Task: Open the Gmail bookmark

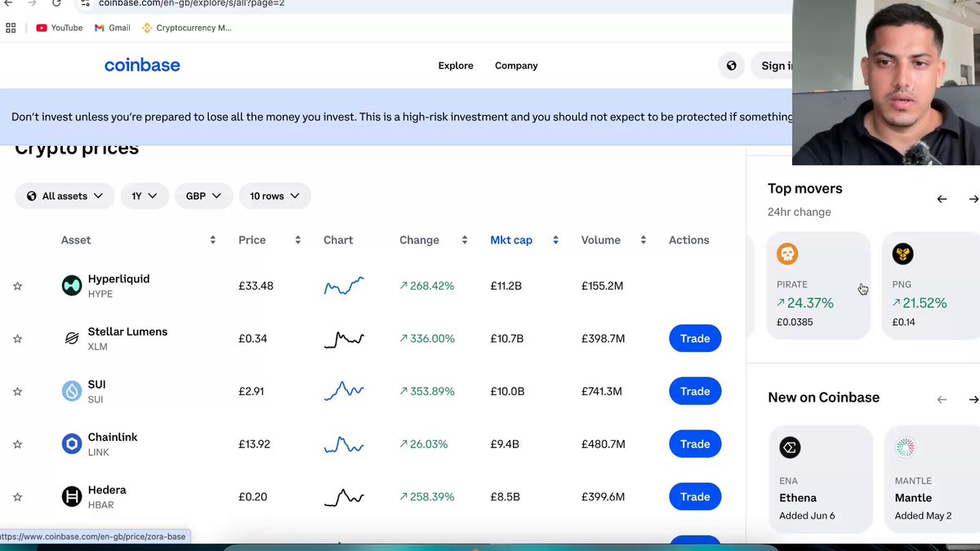Action: click(113, 28)
